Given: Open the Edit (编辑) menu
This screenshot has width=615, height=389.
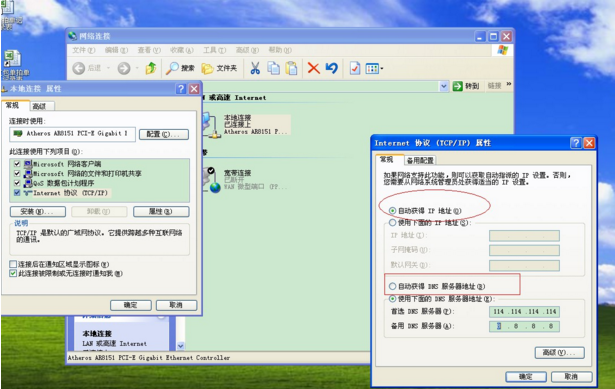Looking at the screenshot, I should pyautogui.click(x=116, y=50).
